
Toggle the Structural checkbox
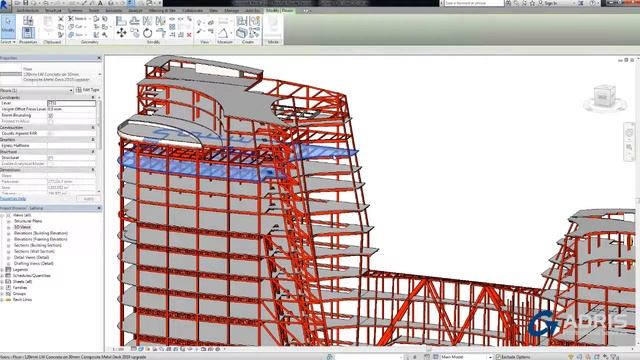[x=51, y=158]
